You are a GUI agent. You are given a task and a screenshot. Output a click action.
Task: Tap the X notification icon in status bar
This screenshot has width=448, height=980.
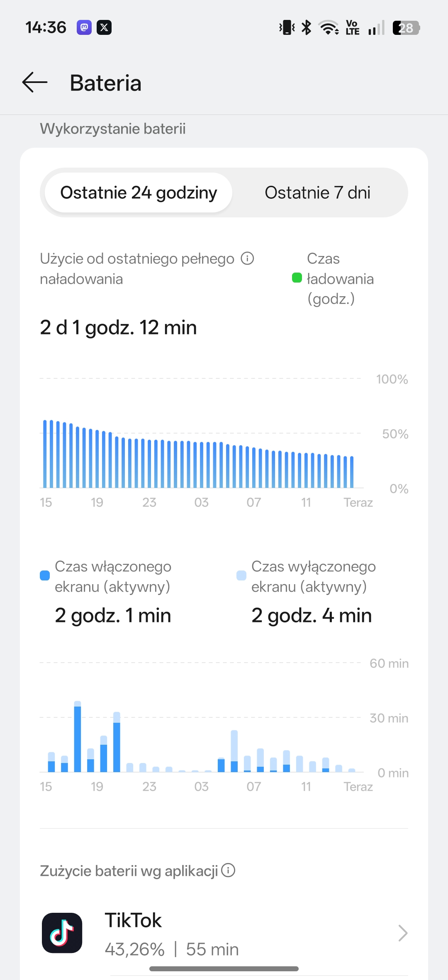(x=104, y=27)
